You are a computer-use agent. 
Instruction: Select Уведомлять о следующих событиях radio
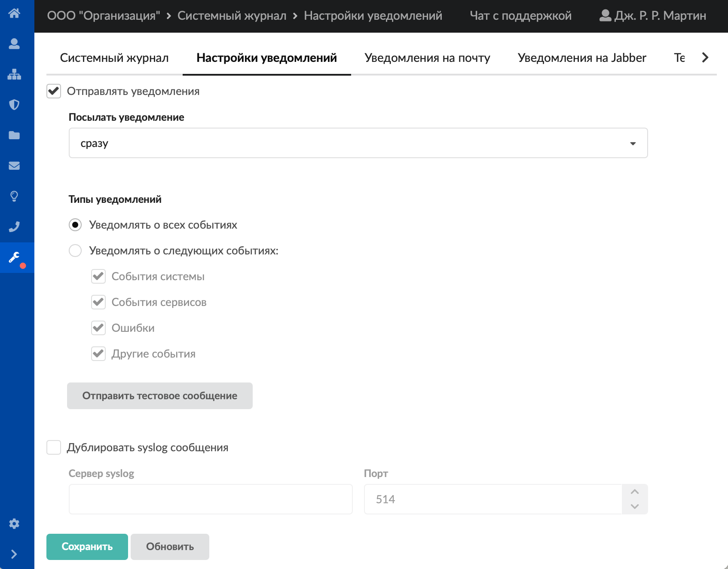[x=75, y=251]
